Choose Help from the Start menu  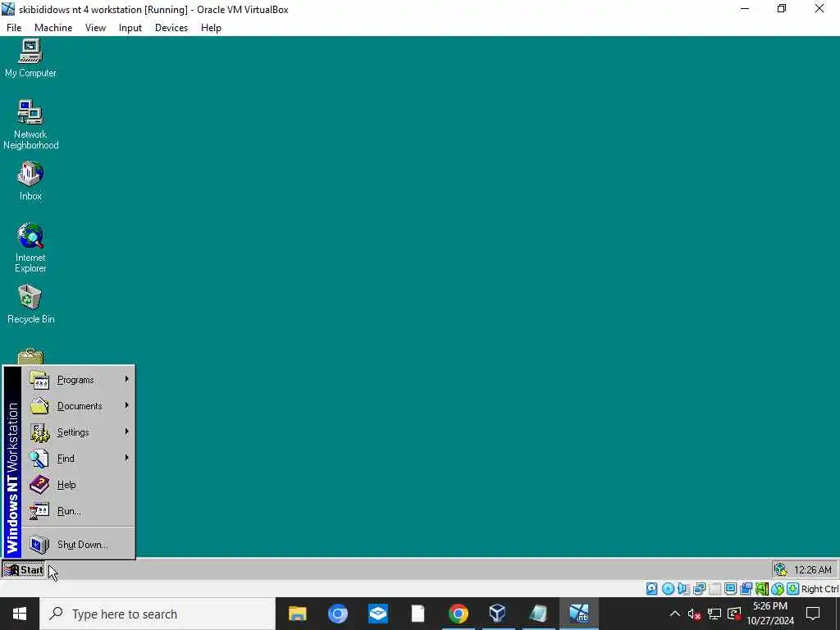(79, 485)
